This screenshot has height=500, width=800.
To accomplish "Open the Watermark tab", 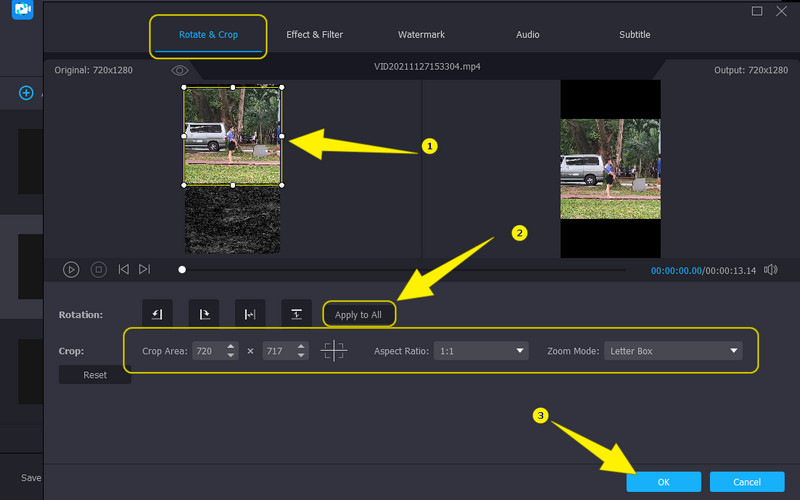I will [x=421, y=35].
